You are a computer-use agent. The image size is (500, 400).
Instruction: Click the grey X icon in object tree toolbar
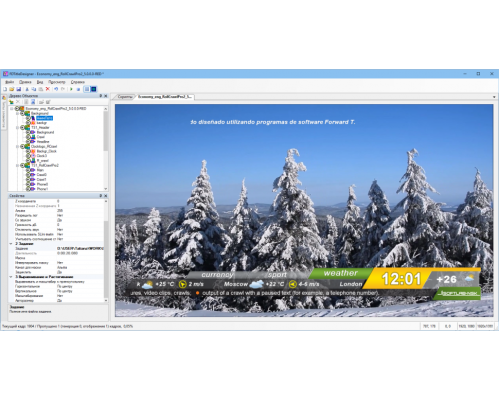[18, 102]
